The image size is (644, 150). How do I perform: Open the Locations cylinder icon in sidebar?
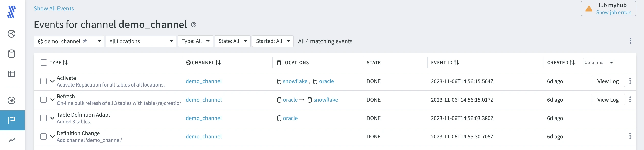tap(11, 54)
